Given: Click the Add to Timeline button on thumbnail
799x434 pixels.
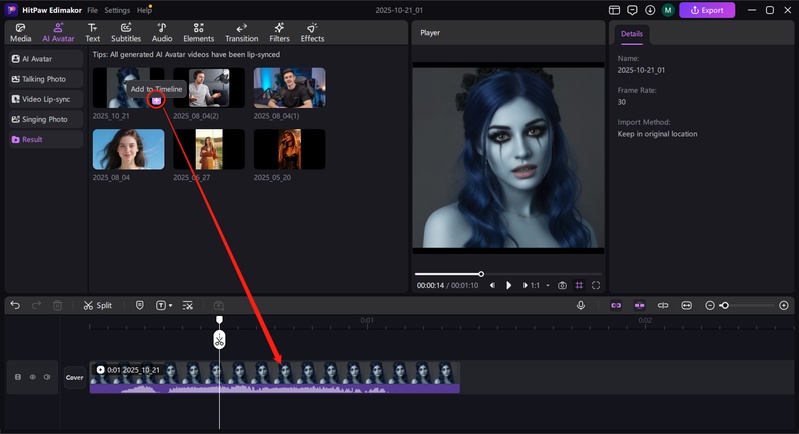Looking at the screenshot, I should click(x=156, y=100).
